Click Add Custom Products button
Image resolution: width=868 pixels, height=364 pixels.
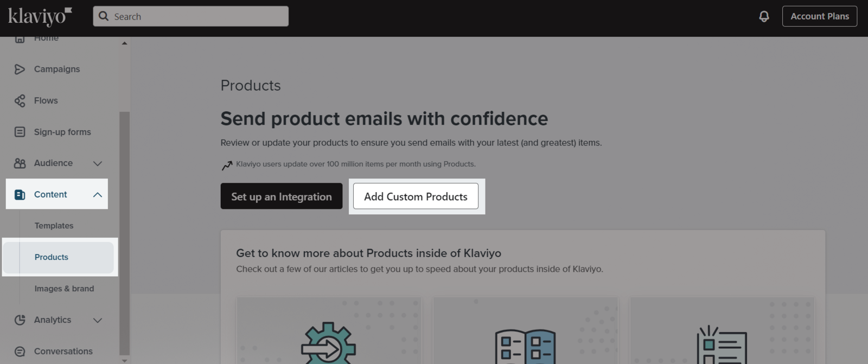(416, 196)
